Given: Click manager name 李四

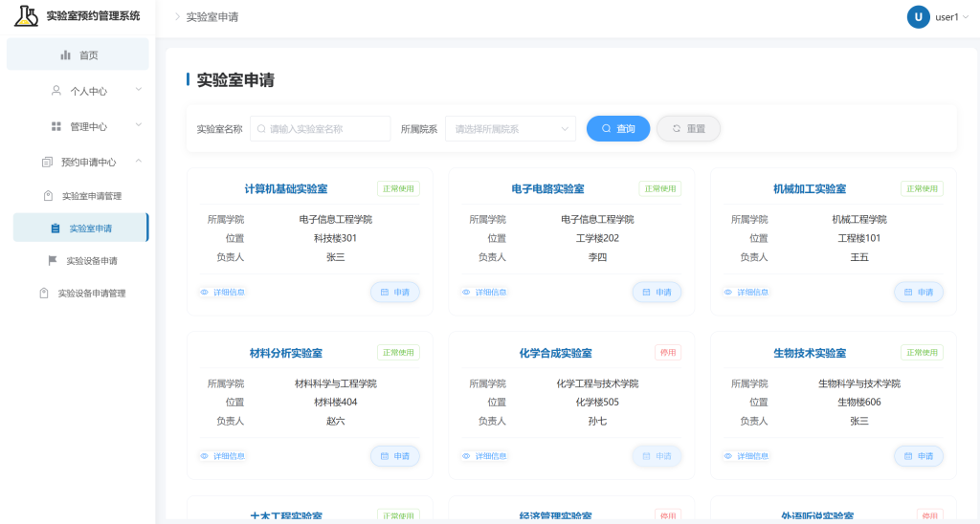Looking at the screenshot, I should (x=597, y=256).
